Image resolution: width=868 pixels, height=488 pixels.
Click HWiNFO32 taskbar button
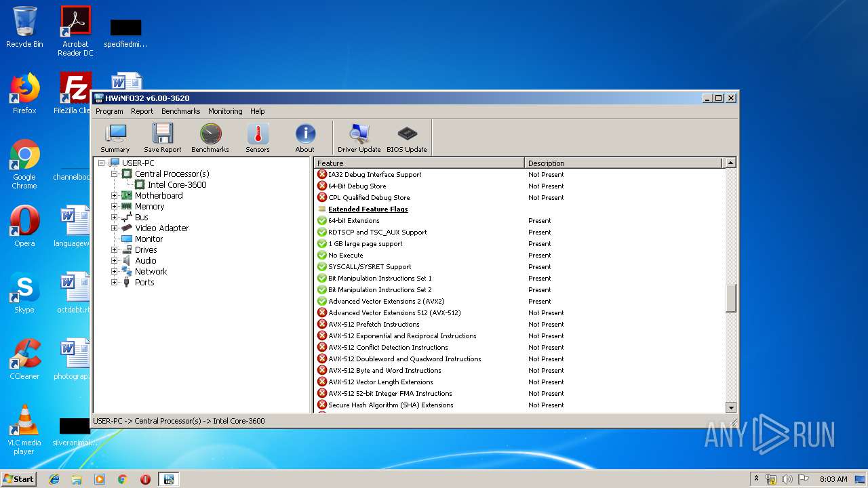pyautogui.click(x=168, y=479)
